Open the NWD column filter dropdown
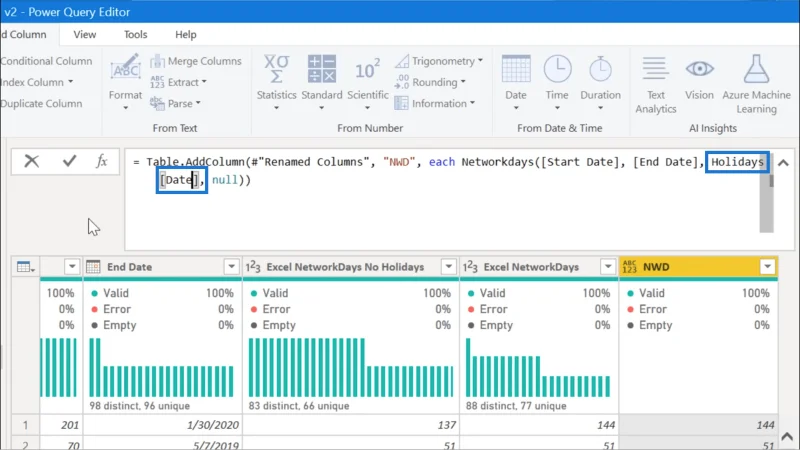The width and height of the screenshot is (800, 450). pyautogui.click(x=767, y=267)
